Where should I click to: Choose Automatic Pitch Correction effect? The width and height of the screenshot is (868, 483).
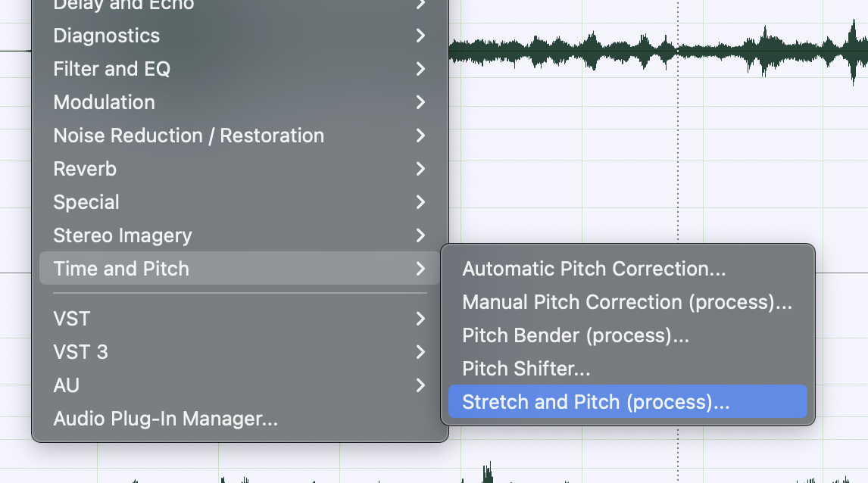(628, 268)
